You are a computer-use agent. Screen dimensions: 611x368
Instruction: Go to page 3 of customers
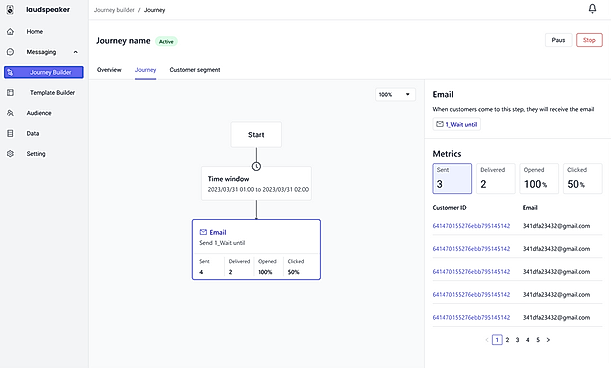pos(517,340)
